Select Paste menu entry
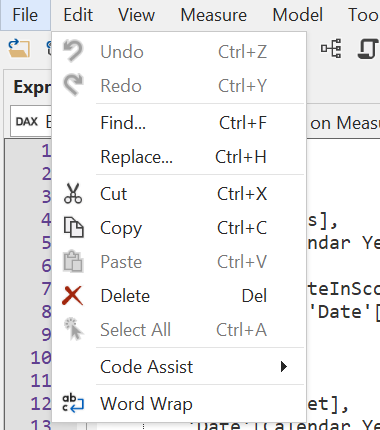 [179, 262]
